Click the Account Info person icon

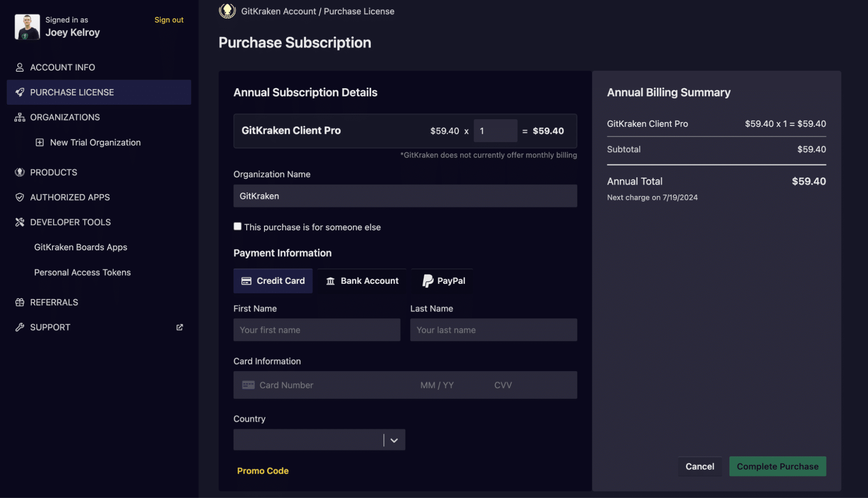(20, 67)
